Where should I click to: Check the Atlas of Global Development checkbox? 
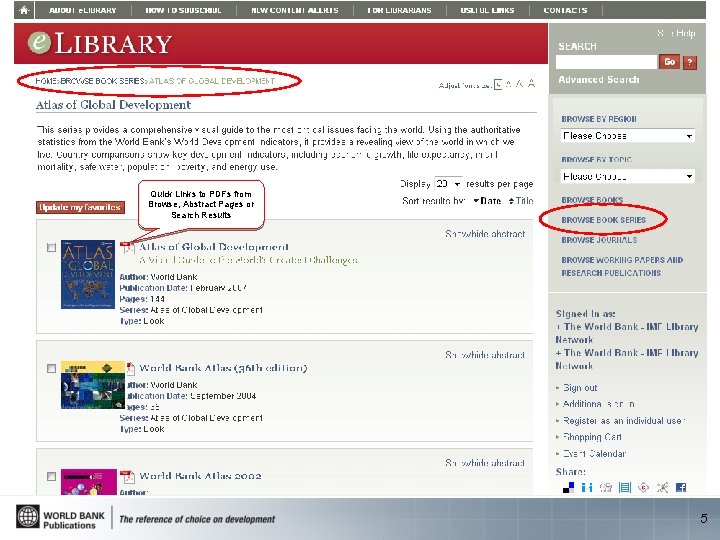coord(51,248)
